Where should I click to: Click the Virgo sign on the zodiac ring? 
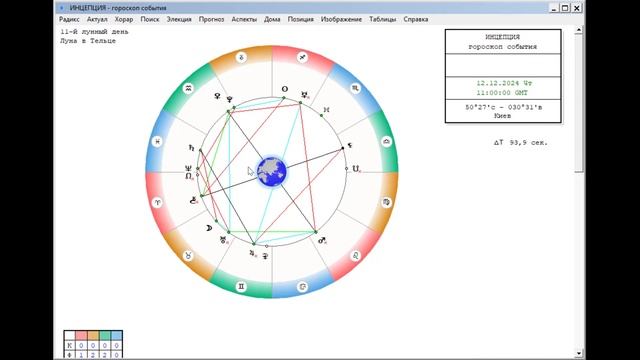coord(386,202)
